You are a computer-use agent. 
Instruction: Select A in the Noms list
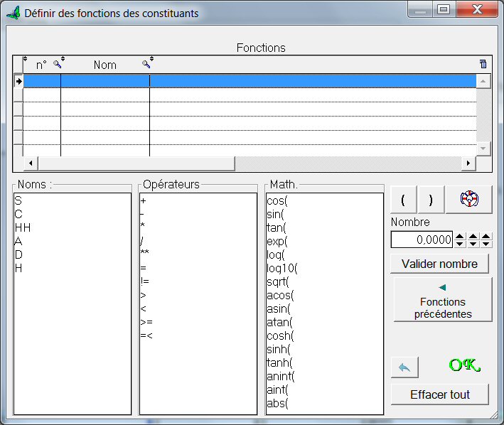pyautogui.click(x=18, y=241)
